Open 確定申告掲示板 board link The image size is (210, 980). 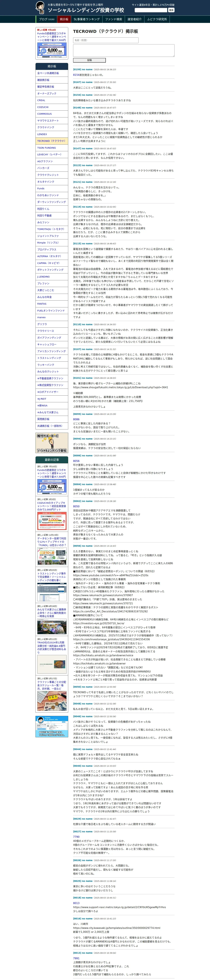coord(52,87)
